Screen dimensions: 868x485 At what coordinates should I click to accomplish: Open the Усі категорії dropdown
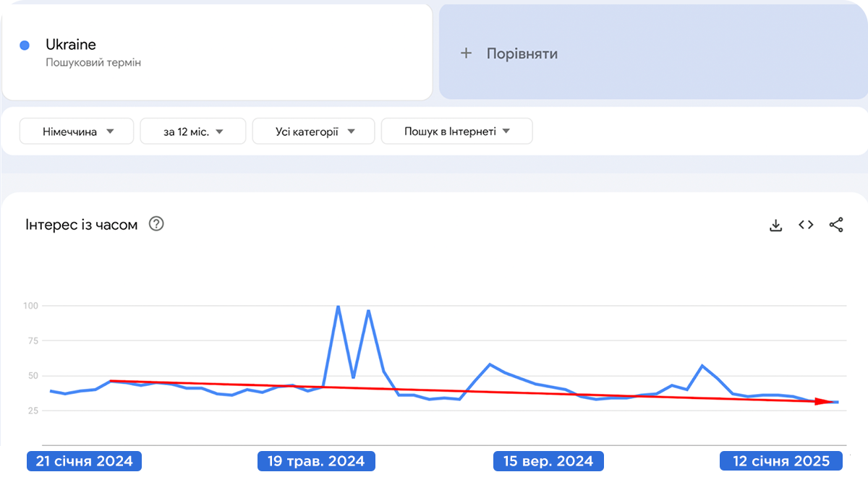pos(314,132)
